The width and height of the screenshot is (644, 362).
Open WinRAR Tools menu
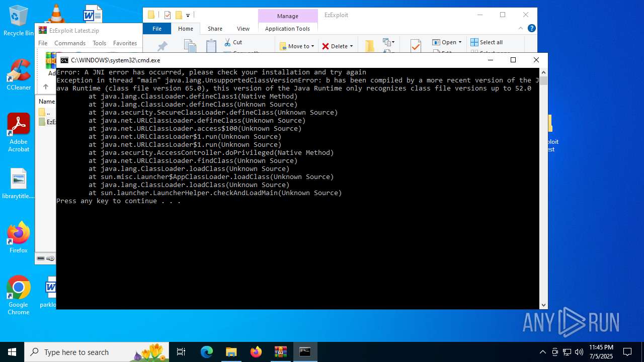coord(99,43)
